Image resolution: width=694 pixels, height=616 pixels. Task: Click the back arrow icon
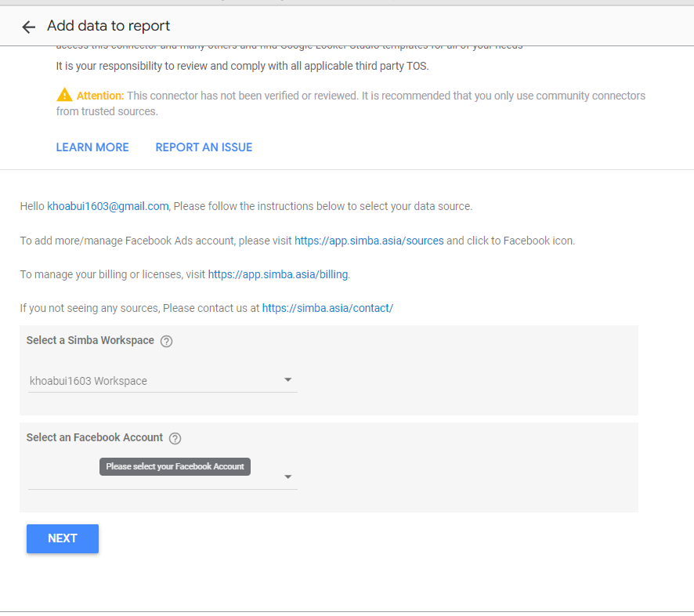29,27
